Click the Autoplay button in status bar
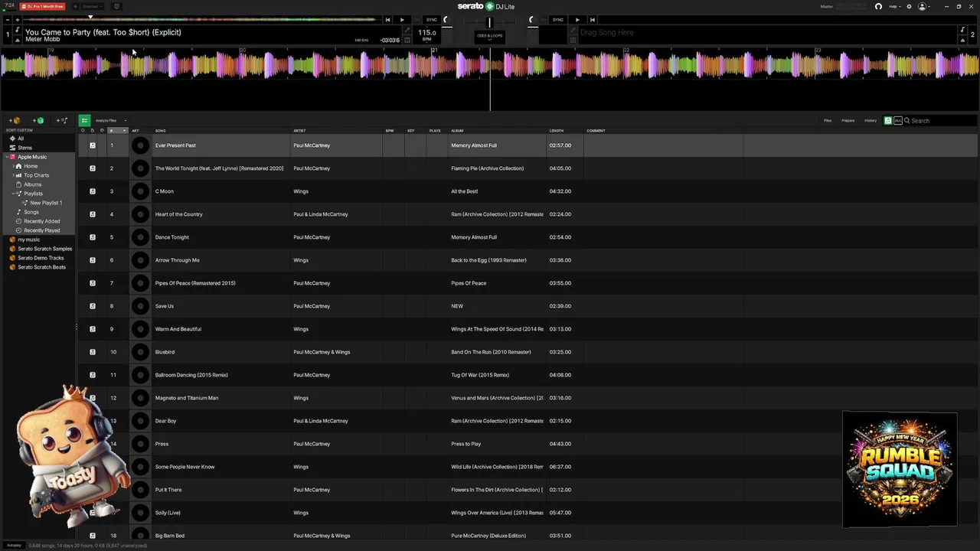Screen dimensions: 980x551 tap(14, 545)
